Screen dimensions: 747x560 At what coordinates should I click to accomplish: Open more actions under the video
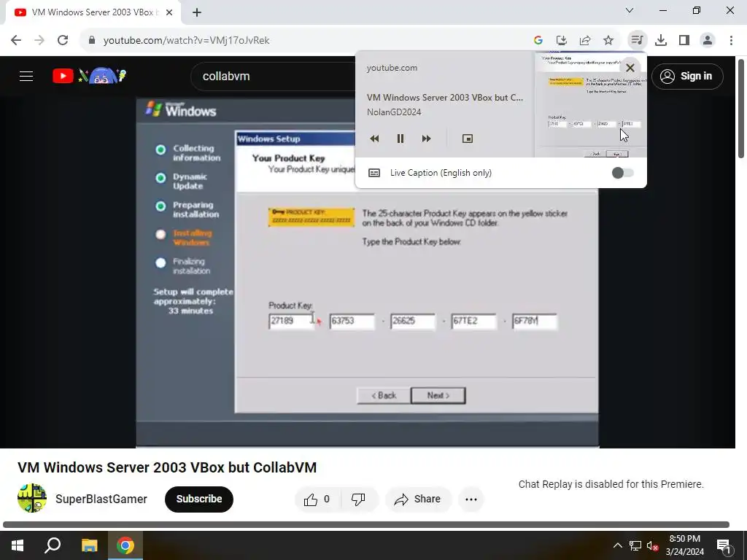[x=471, y=499]
